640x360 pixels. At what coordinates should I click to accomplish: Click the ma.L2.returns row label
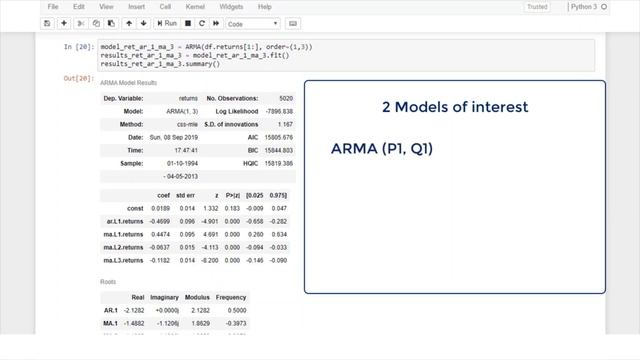coord(123,248)
